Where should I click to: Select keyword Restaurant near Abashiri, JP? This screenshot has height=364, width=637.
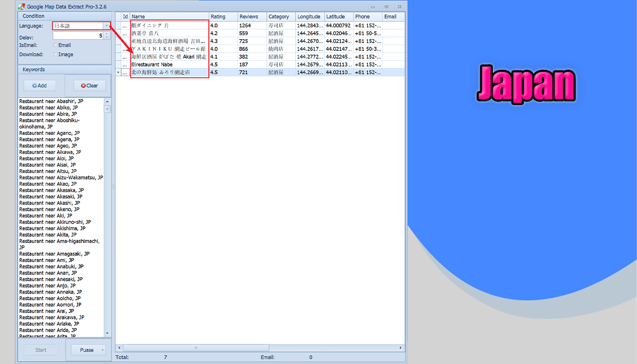pyautogui.click(x=51, y=101)
